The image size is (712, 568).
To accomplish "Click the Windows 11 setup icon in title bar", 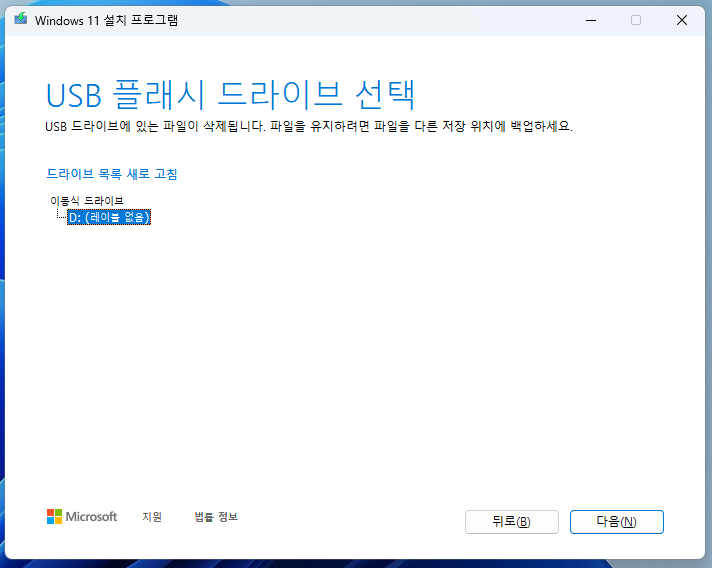I will coord(20,20).
